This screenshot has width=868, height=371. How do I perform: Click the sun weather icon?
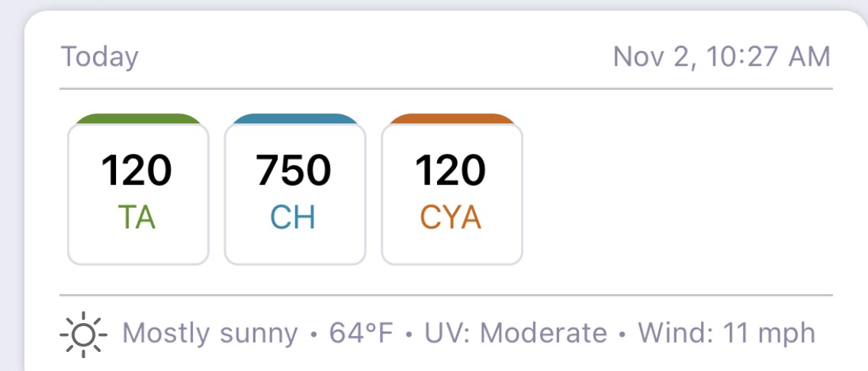click(x=83, y=334)
